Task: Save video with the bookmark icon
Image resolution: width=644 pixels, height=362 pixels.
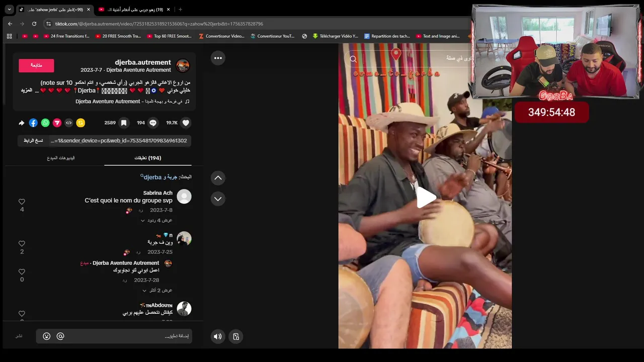Action: (124, 123)
